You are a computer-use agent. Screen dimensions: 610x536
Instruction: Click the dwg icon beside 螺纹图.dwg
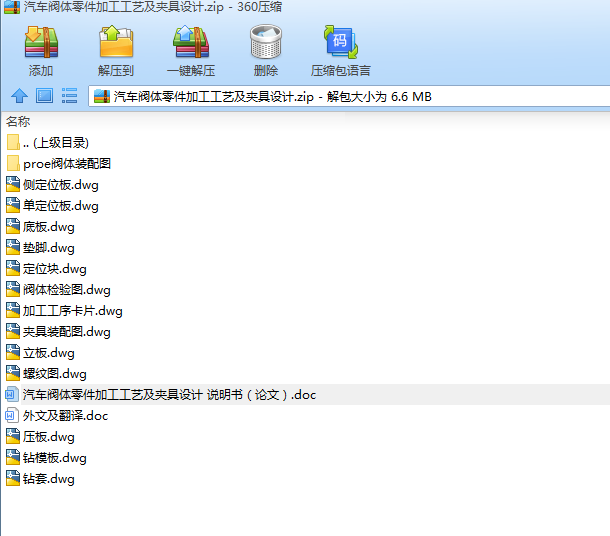point(13,373)
